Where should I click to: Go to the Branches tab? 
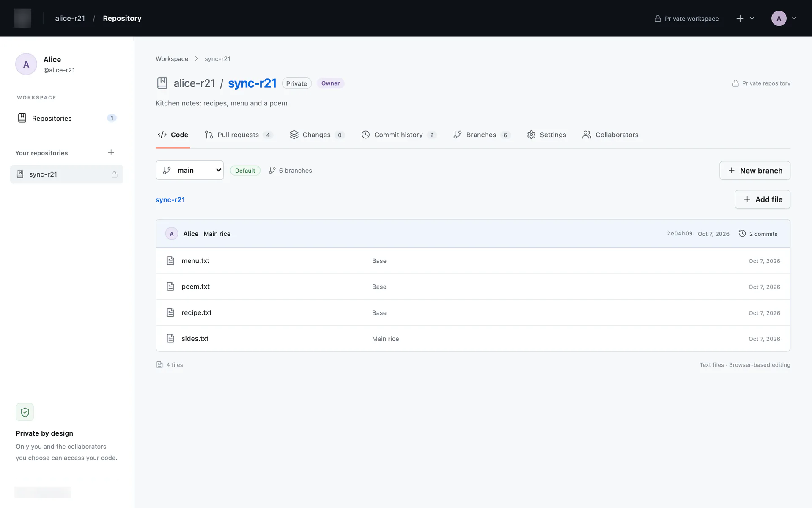click(481, 135)
